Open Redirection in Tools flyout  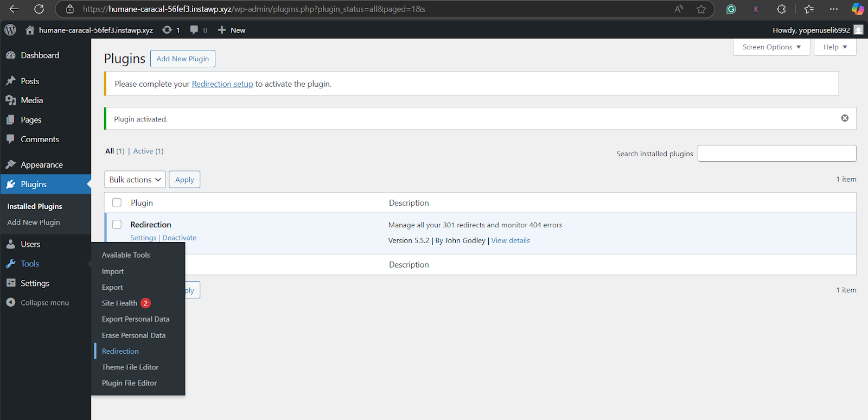pos(120,351)
